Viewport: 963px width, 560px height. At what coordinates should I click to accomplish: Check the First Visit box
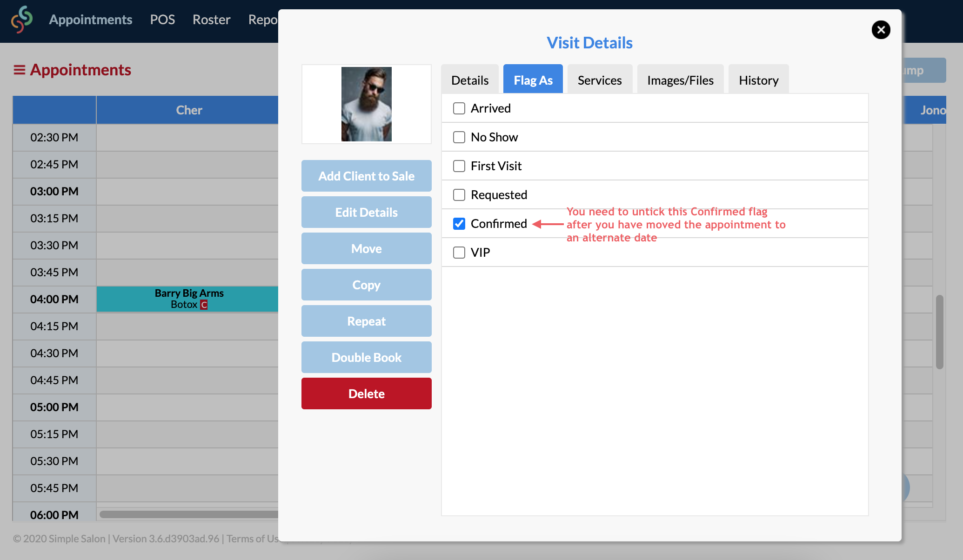click(459, 166)
